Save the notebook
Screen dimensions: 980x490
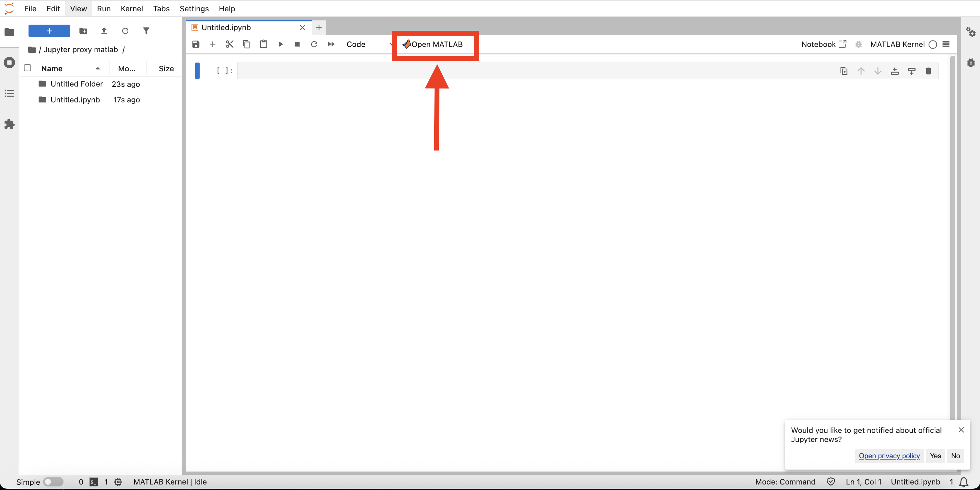coord(196,44)
